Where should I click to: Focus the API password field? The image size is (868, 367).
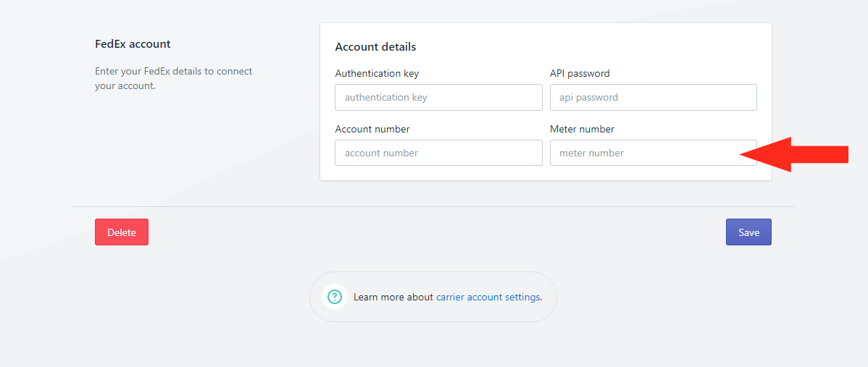pos(654,97)
